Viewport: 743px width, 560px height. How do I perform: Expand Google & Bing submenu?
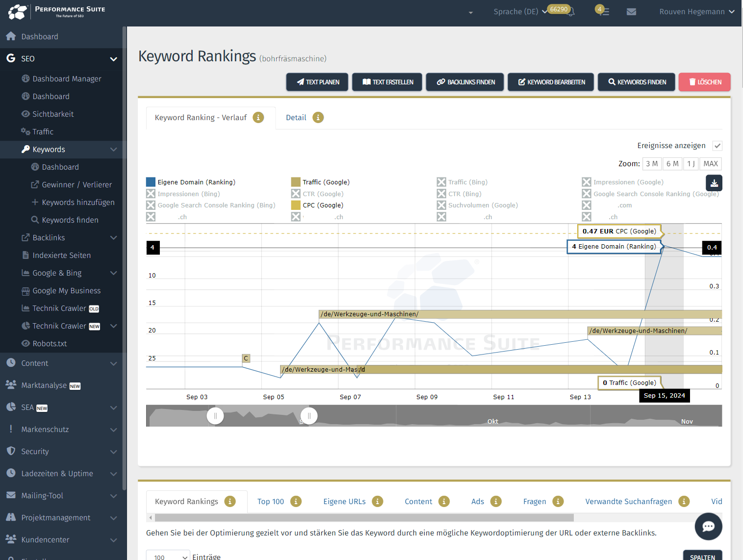113,273
